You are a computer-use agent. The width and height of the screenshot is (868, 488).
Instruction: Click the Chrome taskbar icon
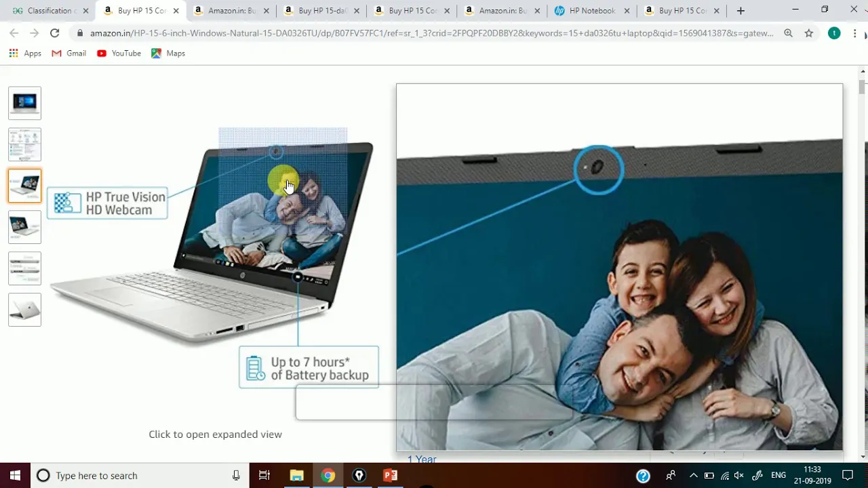pyautogui.click(x=328, y=475)
